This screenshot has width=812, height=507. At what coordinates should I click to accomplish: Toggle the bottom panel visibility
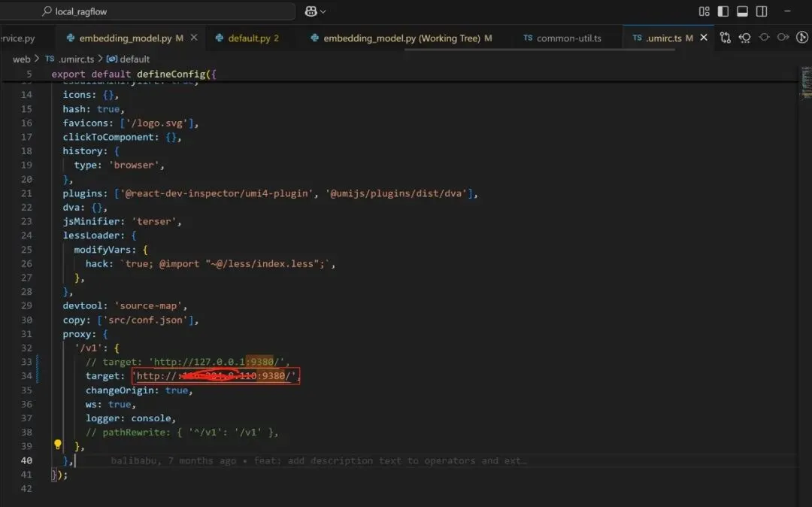[742, 11]
